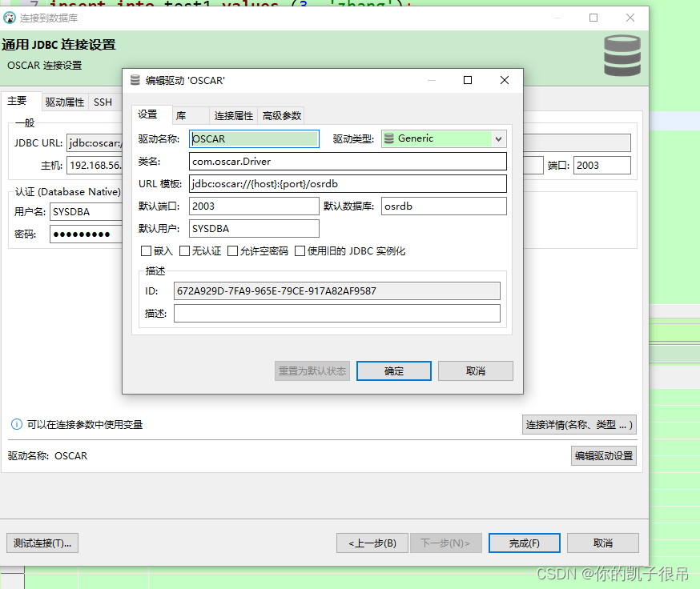Open the 高级参数 tab
This screenshot has width=700, height=589.
[281, 114]
